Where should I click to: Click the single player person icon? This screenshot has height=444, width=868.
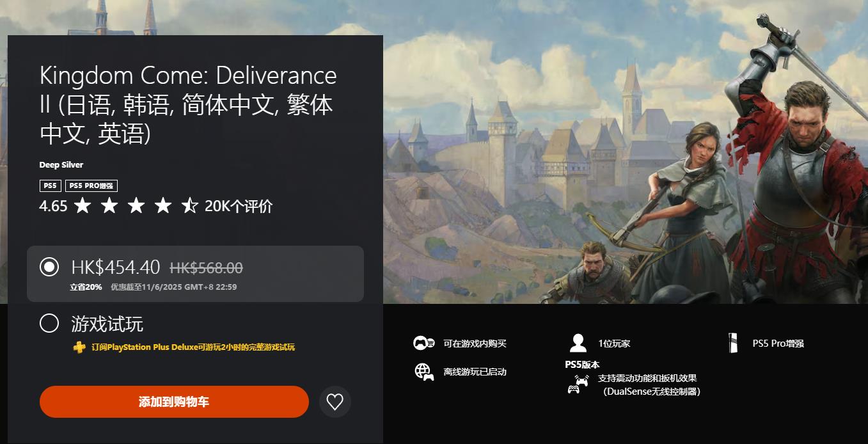578,343
